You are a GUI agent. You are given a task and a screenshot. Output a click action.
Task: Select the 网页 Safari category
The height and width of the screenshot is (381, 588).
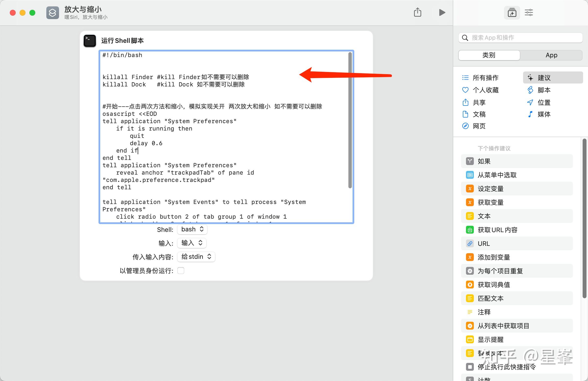click(465, 126)
